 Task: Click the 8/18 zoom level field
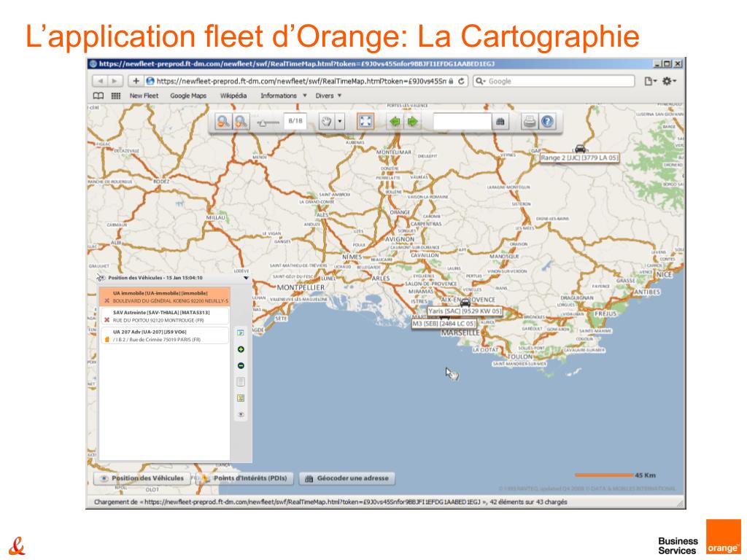coord(295,121)
